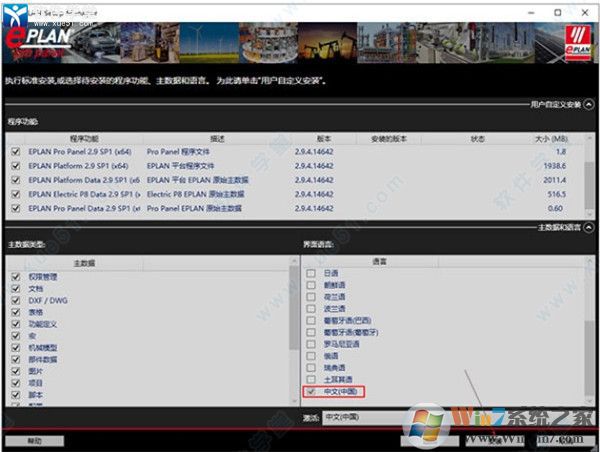The image size is (600, 452).
Task: Toggle the 脚本 master data checkbox
Action: (16, 395)
